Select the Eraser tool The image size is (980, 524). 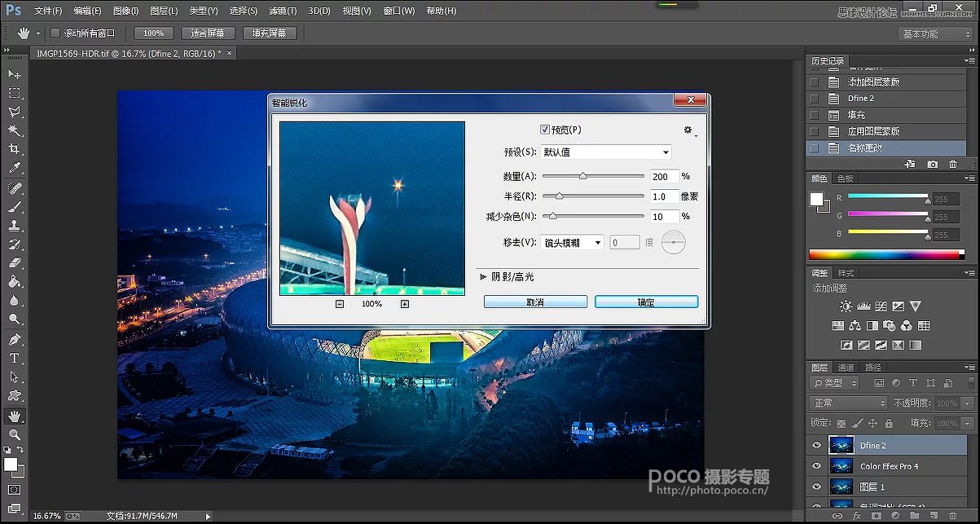tap(15, 262)
